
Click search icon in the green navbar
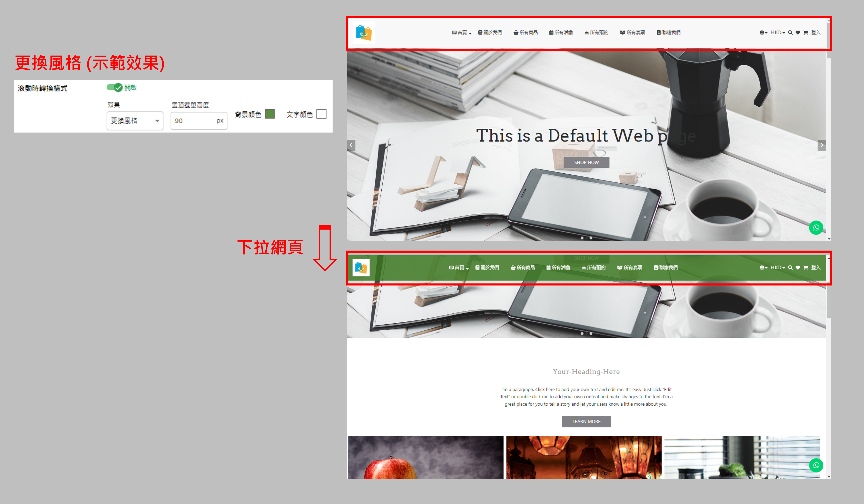pos(790,268)
